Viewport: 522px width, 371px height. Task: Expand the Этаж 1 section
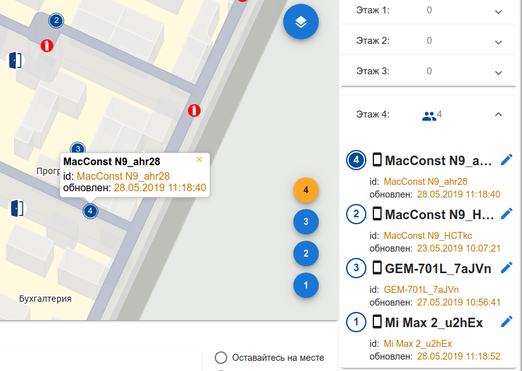click(429, 11)
